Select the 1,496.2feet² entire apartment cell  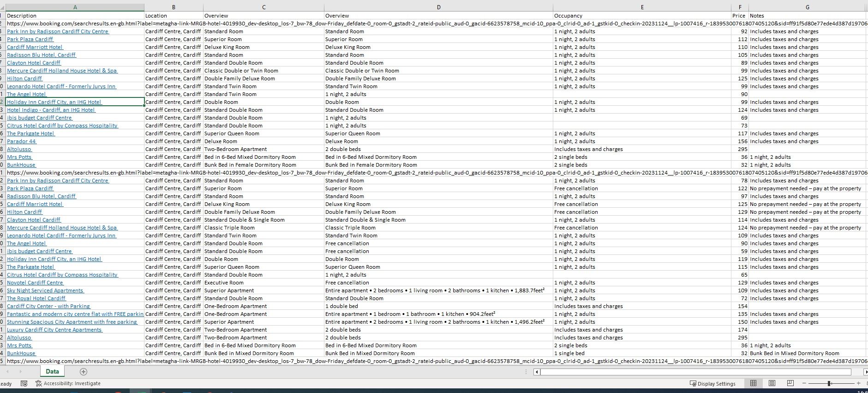point(439,322)
